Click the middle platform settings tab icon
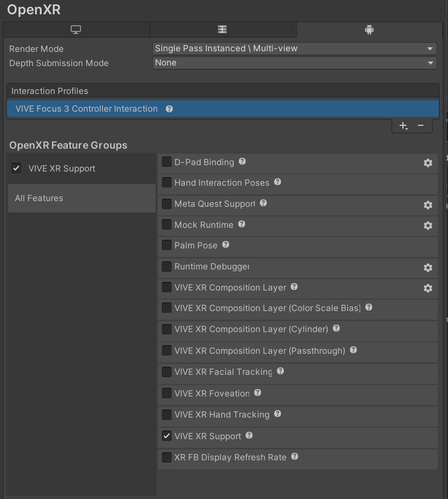The height and width of the screenshot is (499, 448). coord(222,29)
